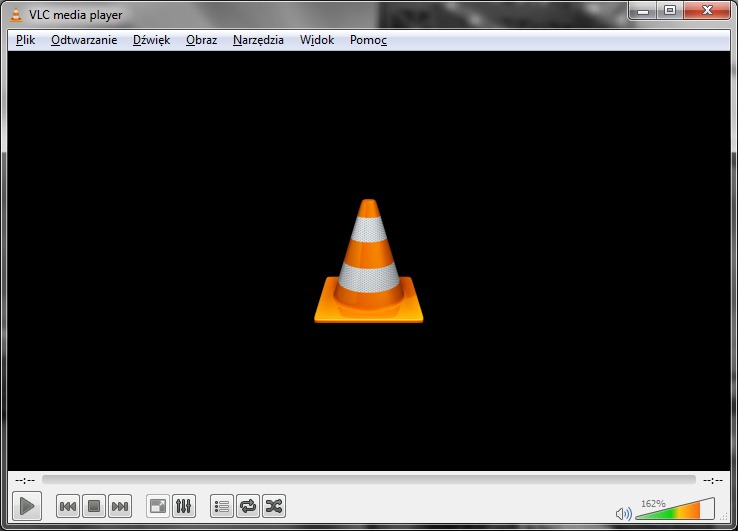The height and width of the screenshot is (531, 738).
Task: Adjust the volume slider at 162%
Action: (675, 509)
